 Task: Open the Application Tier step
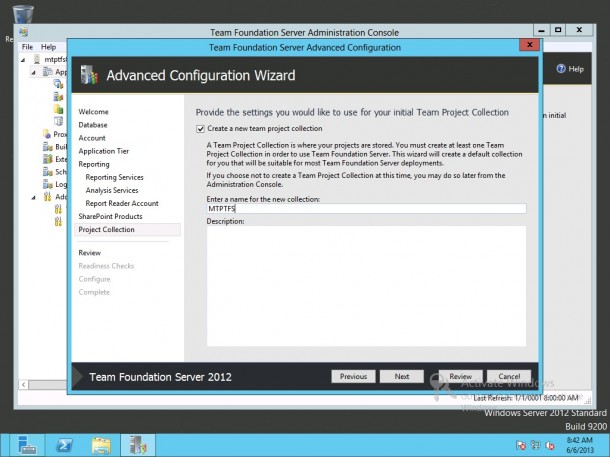pos(103,151)
